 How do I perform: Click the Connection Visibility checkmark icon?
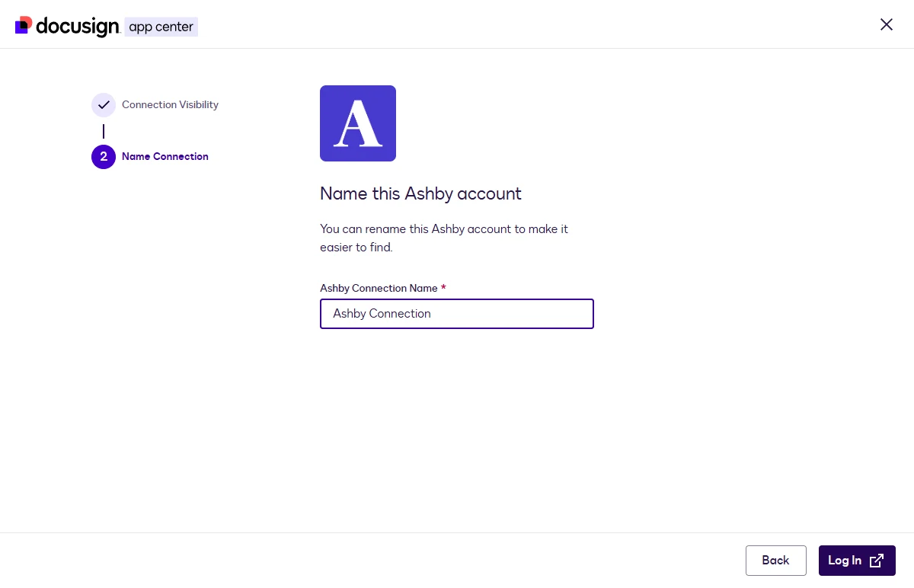tap(104, 105)
